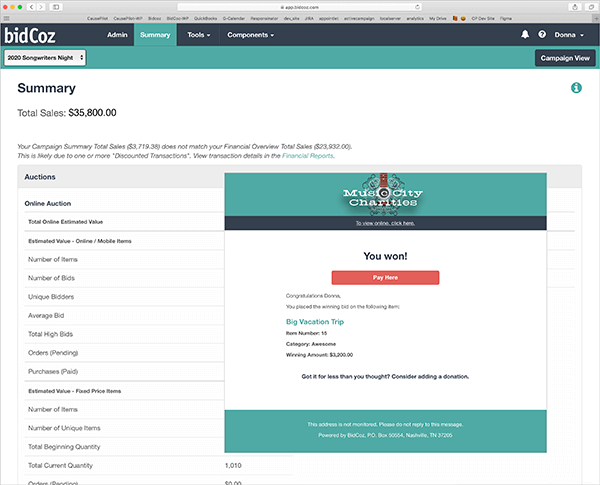Click the Campaign View button
The width and height of the screenshot is (600, 485).
click(565, 58)
